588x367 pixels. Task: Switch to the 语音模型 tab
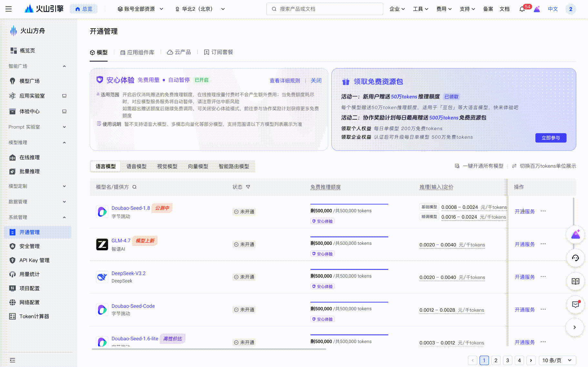point(136,166)
